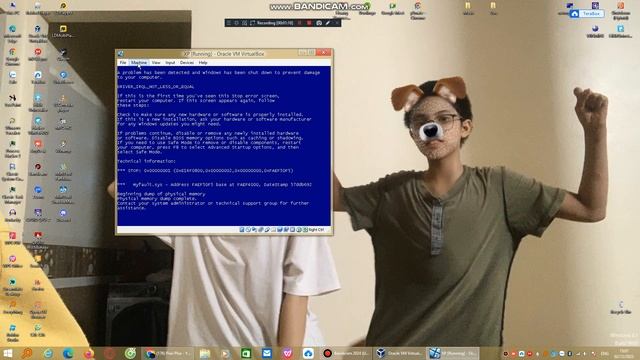
Task: Open the File menu in VirtualBox
Action: tap(123, 63)
